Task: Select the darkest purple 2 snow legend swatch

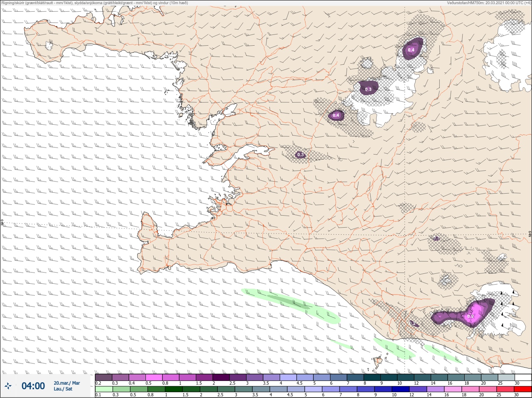Action: [x=221, y=377]
